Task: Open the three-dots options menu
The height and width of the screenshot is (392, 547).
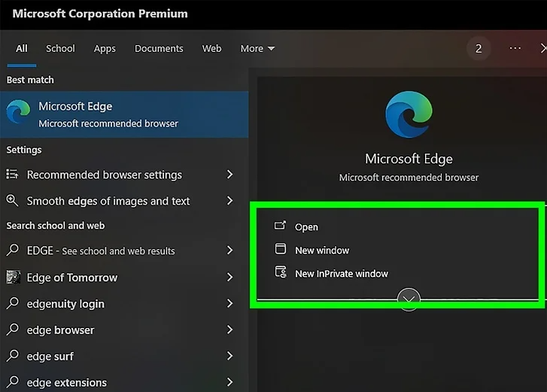Action: point(515,48)
